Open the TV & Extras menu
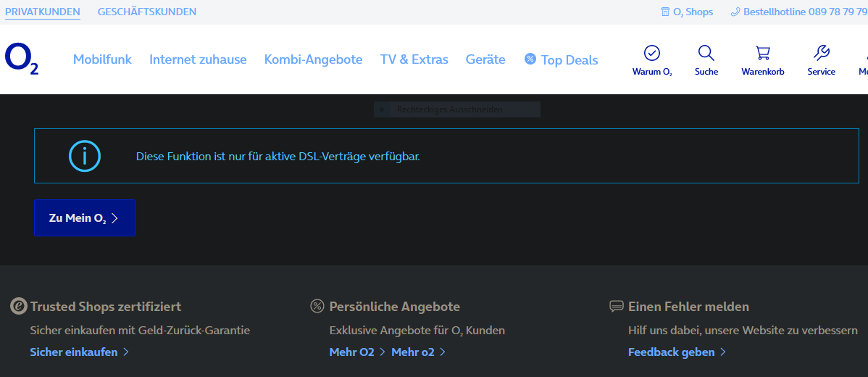Image resolution: width=868 pixels, height=377 pixels. click(414, 59)
